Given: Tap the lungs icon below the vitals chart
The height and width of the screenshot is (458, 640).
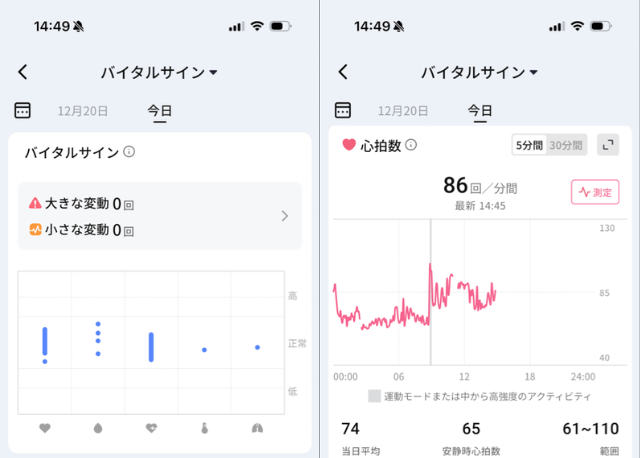Looking at the screenshot, I should (257, 427).
